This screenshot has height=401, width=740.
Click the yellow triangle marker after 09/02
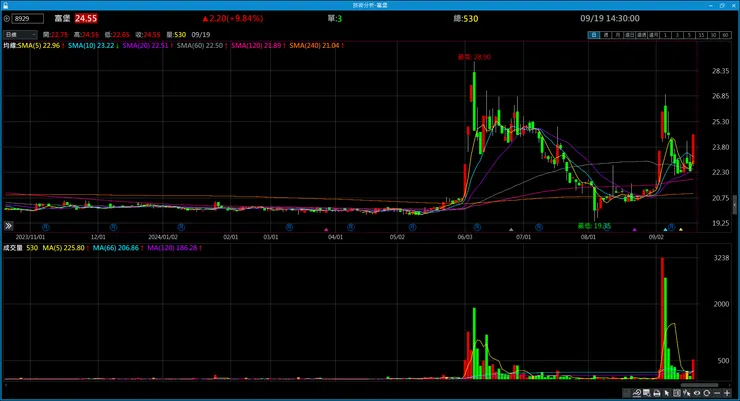tap(681, 229)
